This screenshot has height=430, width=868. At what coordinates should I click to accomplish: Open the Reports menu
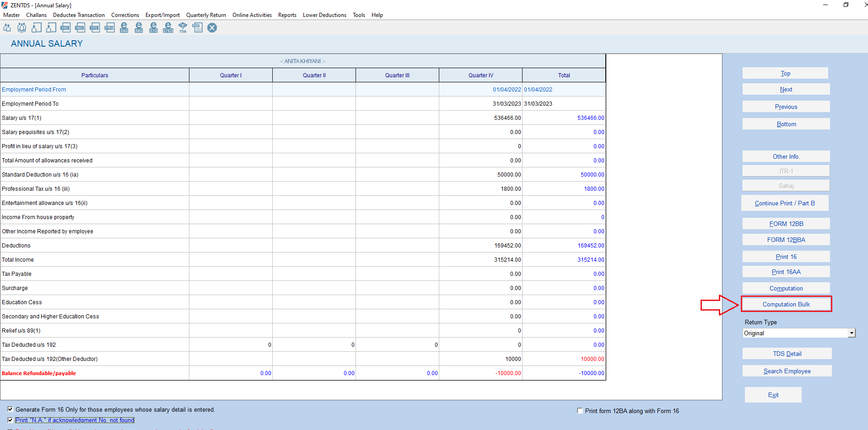pos(287,15)
